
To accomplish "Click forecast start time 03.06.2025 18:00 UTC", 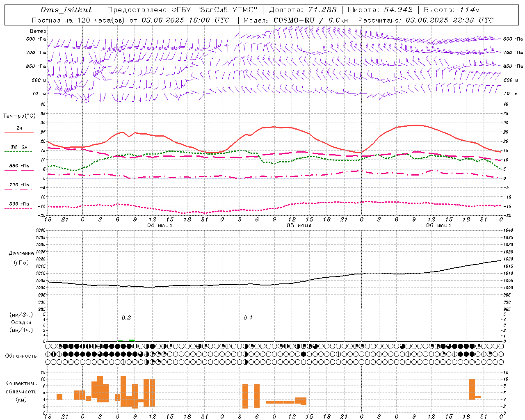I will click(185, 20).
